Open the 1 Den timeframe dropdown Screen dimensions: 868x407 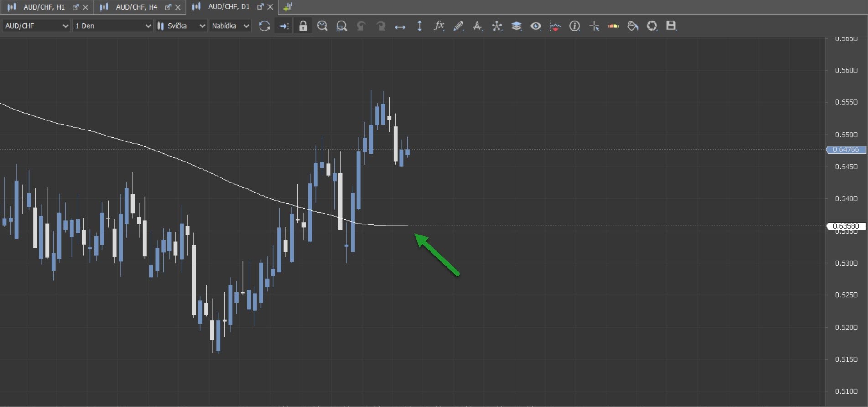pyautogui.click(x=112, y=26)
